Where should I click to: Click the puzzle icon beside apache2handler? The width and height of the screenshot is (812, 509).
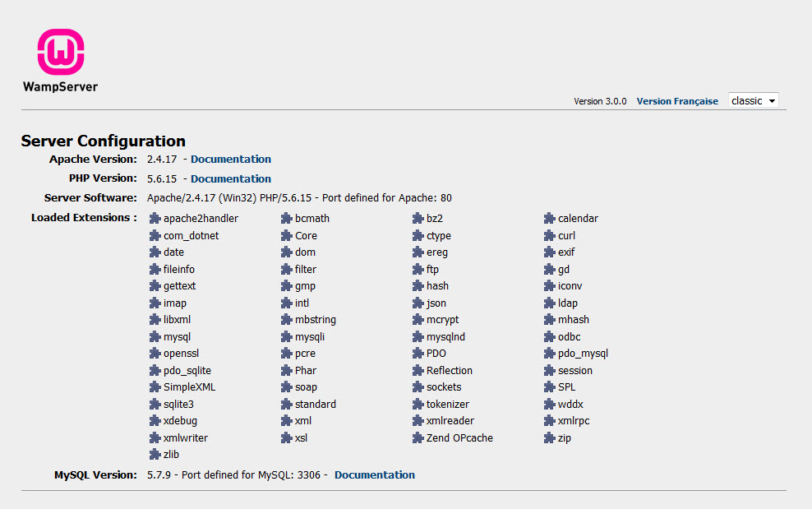155,219
